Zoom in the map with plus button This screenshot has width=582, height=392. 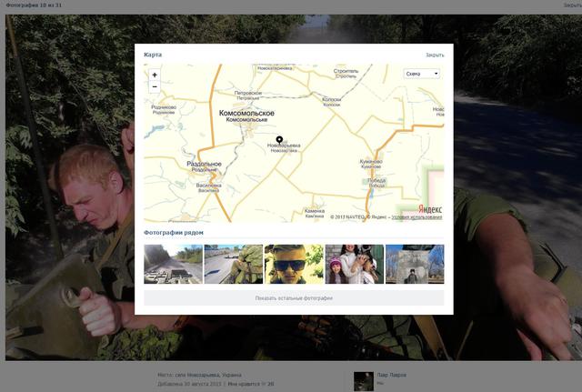click(155, 75)
